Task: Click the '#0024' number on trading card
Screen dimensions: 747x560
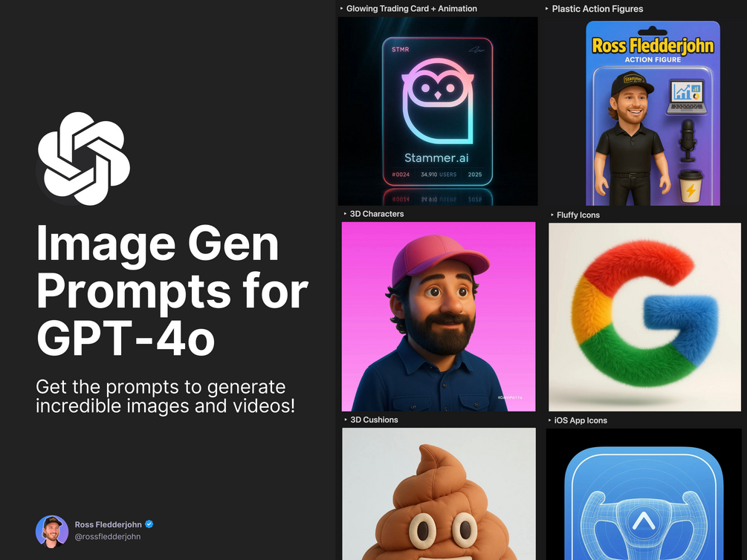Action: click(x=401, y=175)
